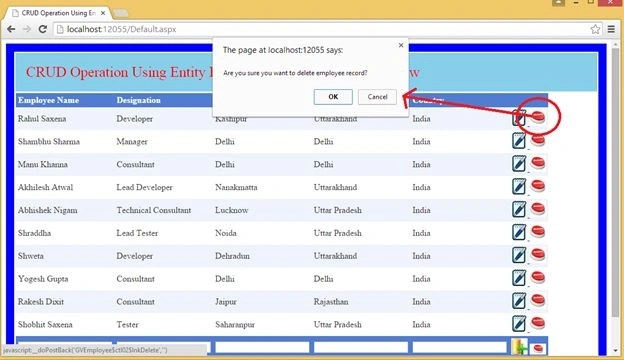Reload the page with the refresh icon
Image resolution: width=624 pixels, height=360 pixels.
tap(43, 29)
